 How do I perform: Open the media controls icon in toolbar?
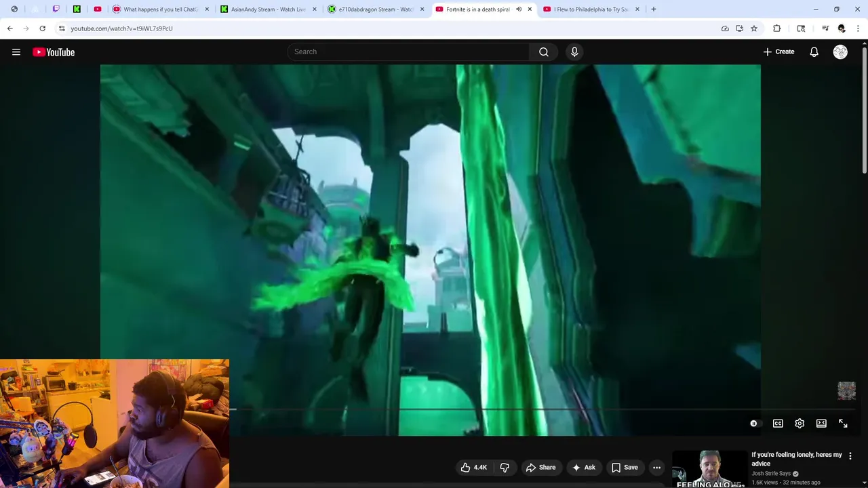coord(825,28)
